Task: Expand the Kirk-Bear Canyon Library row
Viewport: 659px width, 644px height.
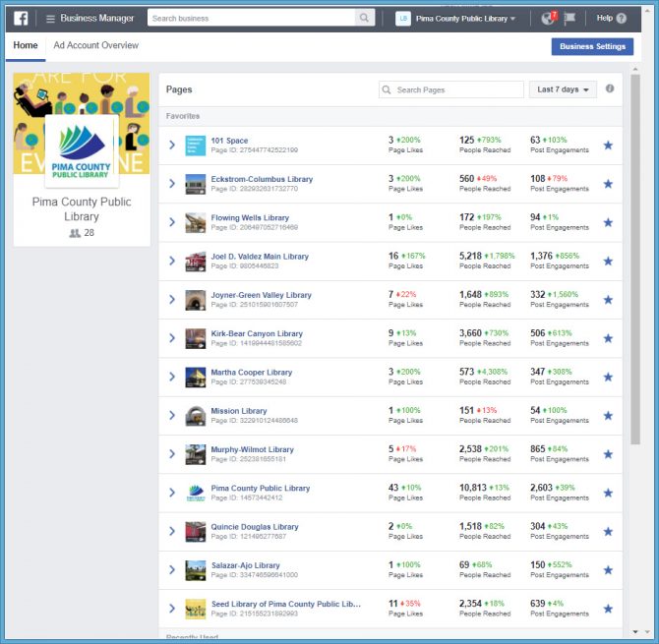Action: tap(172, 338)
